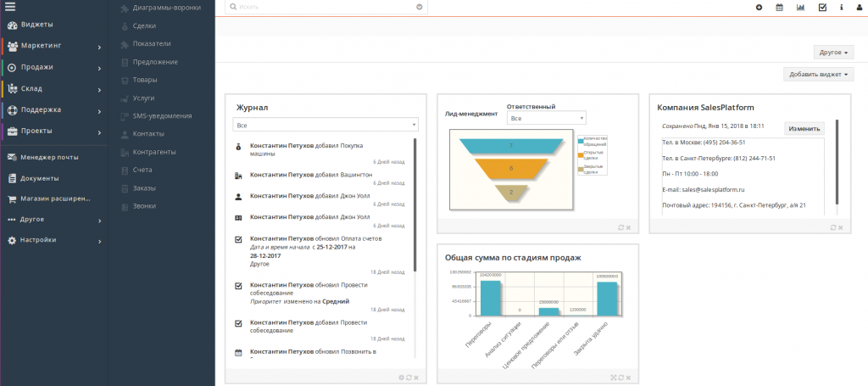Open the Другое dropdown button at top right

tap(834, 53)
